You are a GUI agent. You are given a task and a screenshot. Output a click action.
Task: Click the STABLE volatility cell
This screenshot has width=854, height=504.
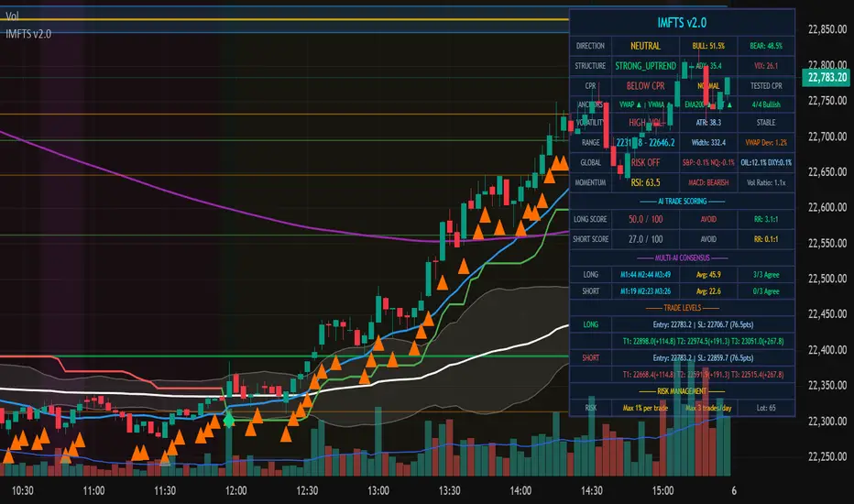click(x=766, y=123)
